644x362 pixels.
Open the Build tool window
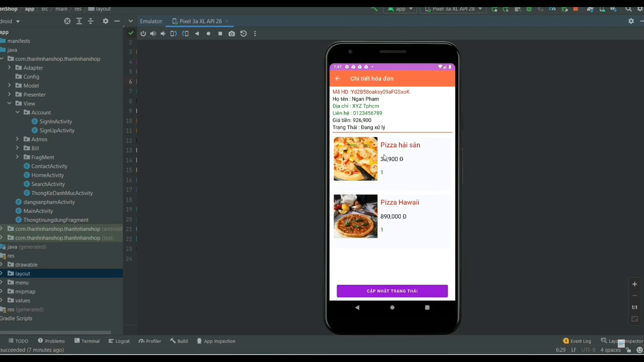(x=179, y=341)
